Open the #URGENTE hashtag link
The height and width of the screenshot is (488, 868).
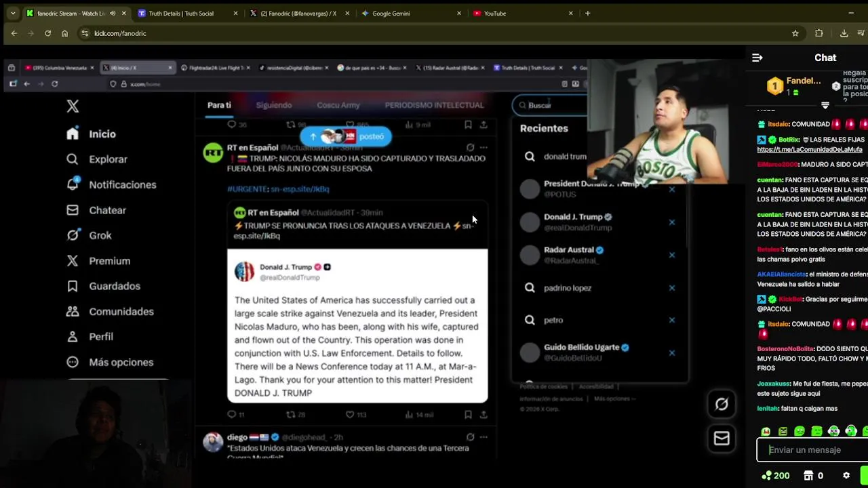pyautogui.click(x=248, y=189)
